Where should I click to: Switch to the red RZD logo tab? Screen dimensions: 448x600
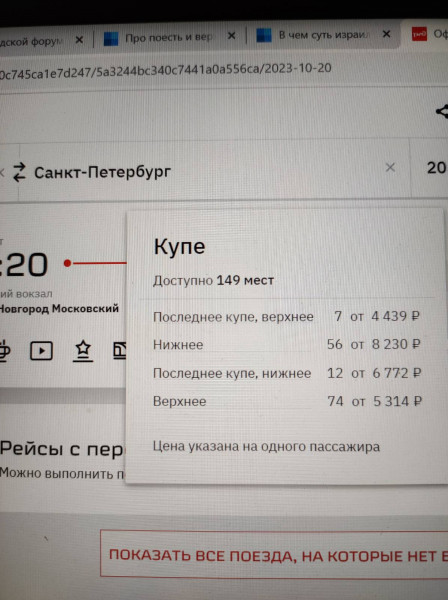(x=428, y=34)
